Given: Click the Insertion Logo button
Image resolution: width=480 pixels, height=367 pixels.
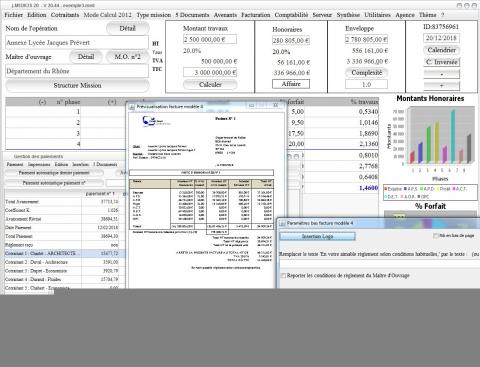Looking at the screenshot, I should (x=317, y=236).
